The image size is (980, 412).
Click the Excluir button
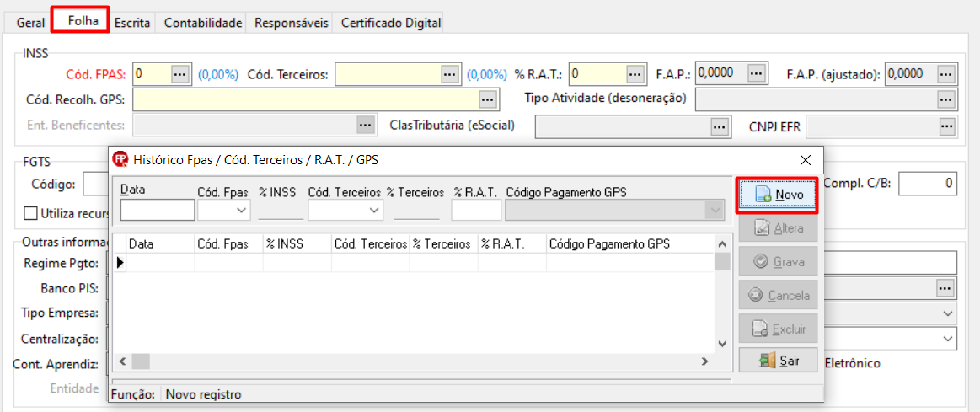pos(778,328)
